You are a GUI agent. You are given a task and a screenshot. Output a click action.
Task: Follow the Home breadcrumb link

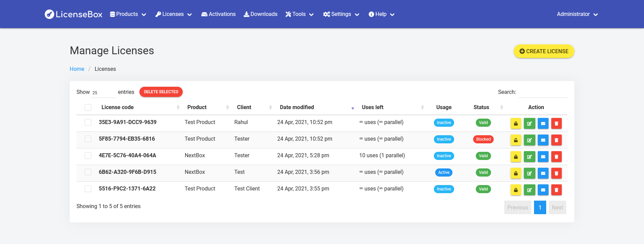(77, 69)
